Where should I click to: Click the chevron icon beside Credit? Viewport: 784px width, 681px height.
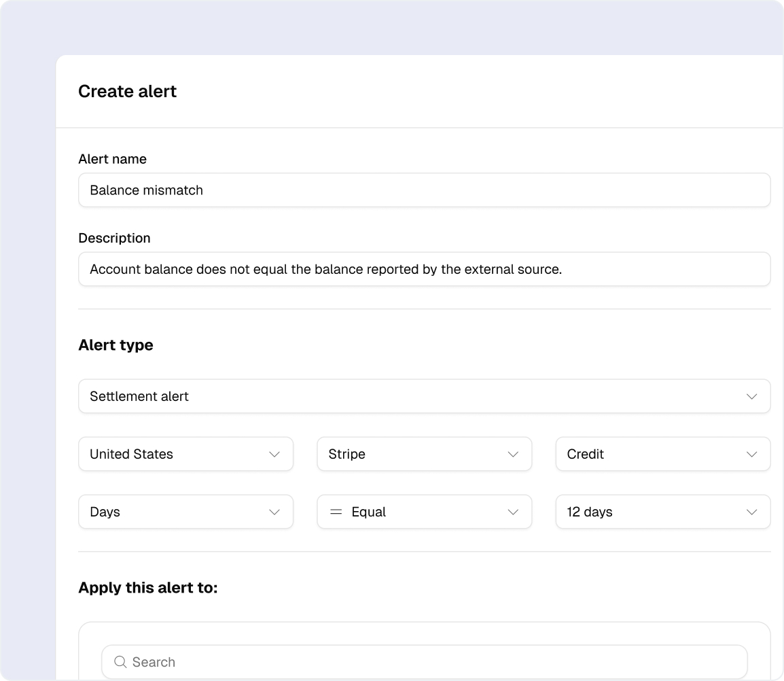click(751, 454)
